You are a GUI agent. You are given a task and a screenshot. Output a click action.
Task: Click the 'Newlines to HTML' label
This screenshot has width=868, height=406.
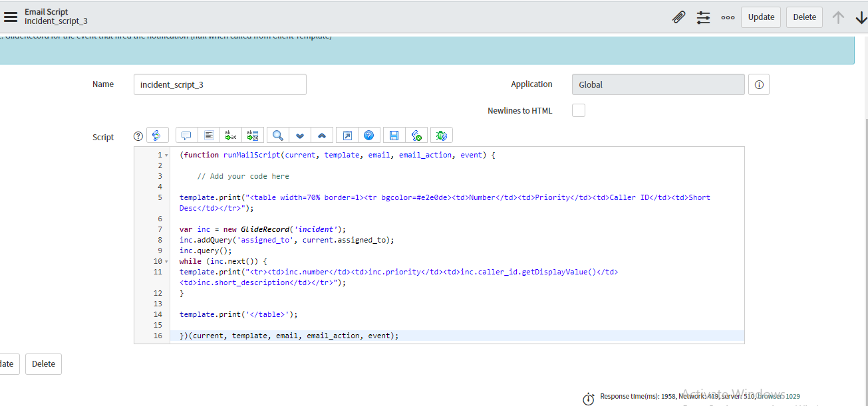click(x=519, y=110)
